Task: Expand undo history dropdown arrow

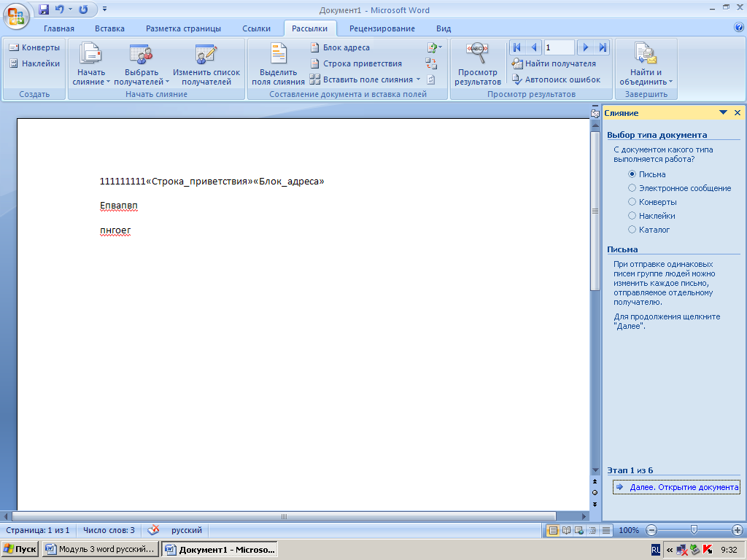Action: click(x=71, y=9)
